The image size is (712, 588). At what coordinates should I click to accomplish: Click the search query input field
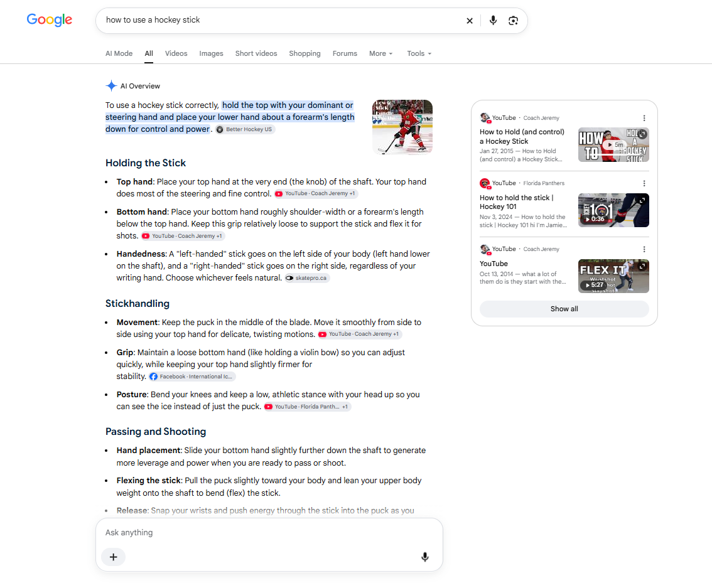(281, 20)
